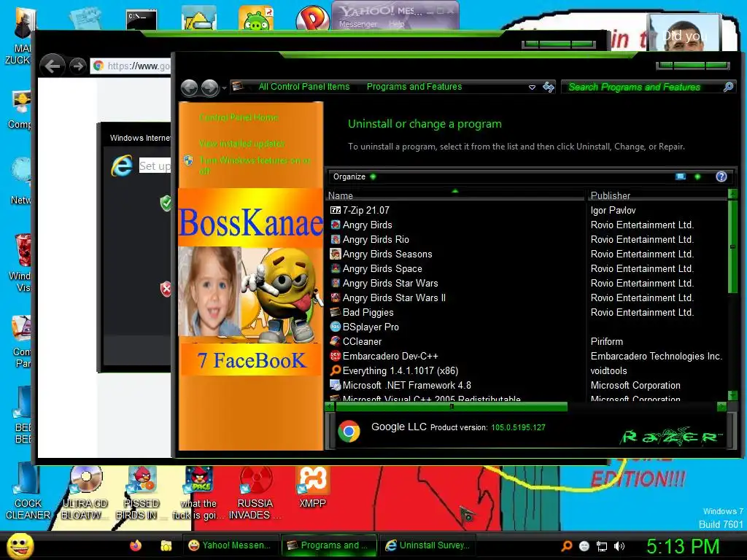Click the Angry Birds Space list icon
This screenshot has height=560, width=747.
[x=336, y=268]
